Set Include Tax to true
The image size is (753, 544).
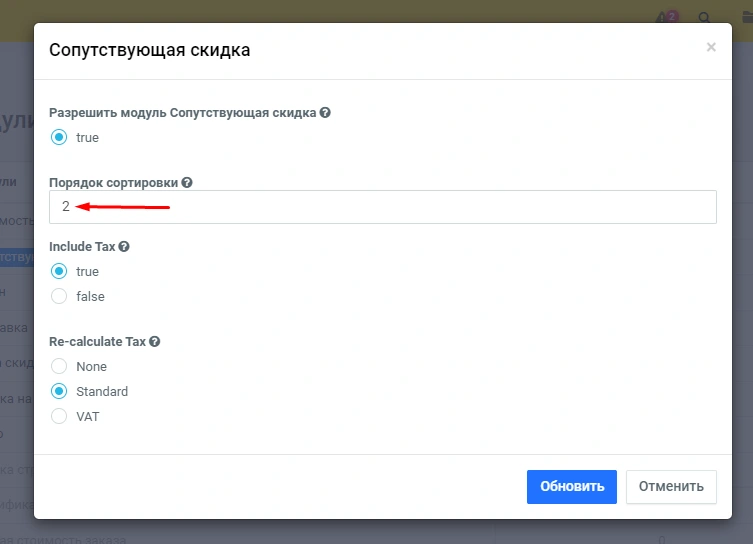59,271
